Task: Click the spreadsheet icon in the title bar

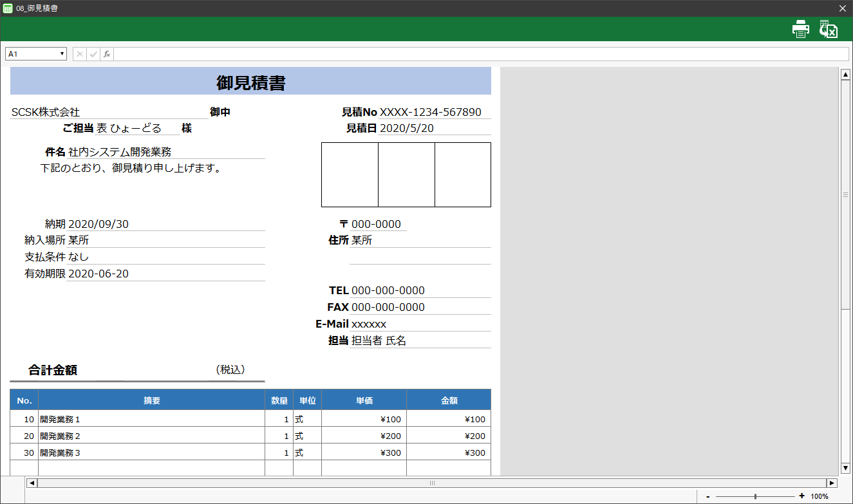Action: pyautogui.click(x=8, y=8)
